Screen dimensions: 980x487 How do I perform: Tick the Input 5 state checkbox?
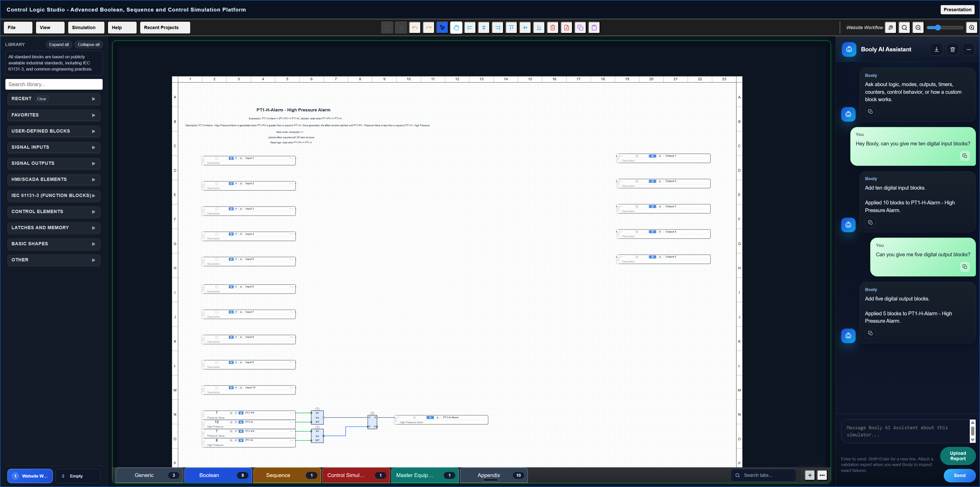(217, 259)
